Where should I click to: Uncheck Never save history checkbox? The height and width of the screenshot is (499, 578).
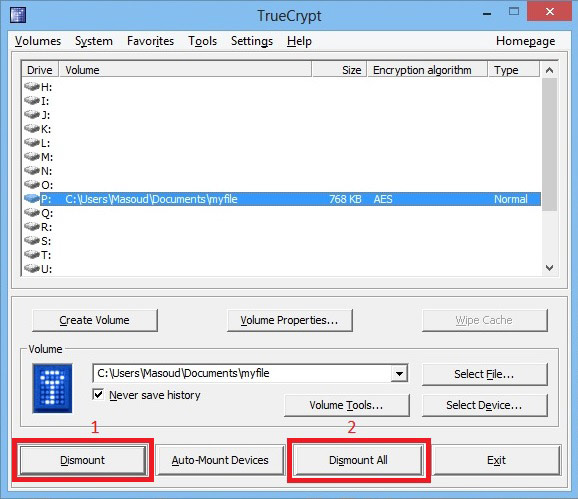coord(98,395)
